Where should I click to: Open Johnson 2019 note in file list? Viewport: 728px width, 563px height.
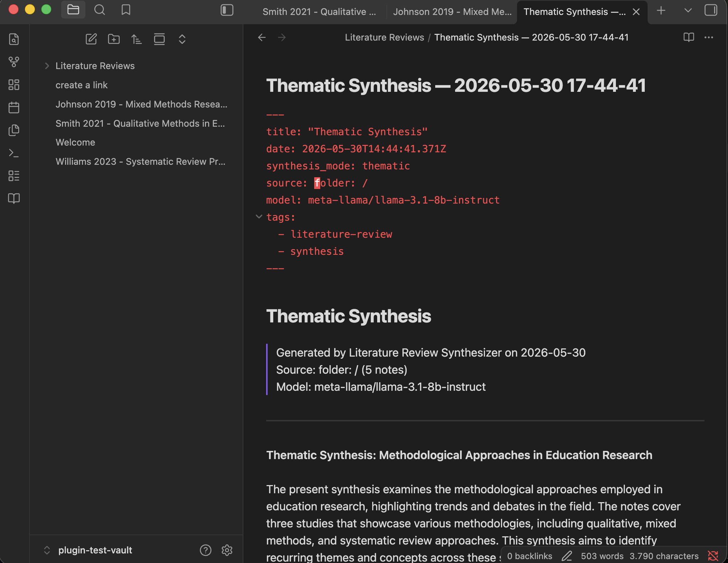141,104
